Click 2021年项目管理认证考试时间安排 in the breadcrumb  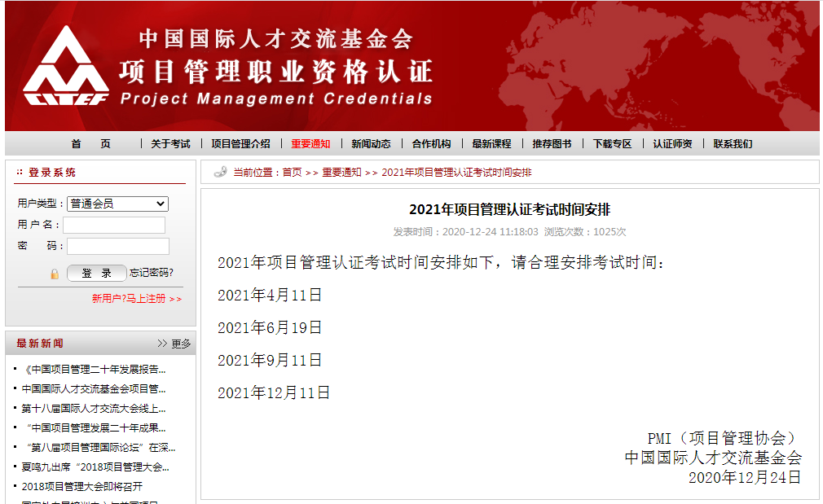pos(456,173)
